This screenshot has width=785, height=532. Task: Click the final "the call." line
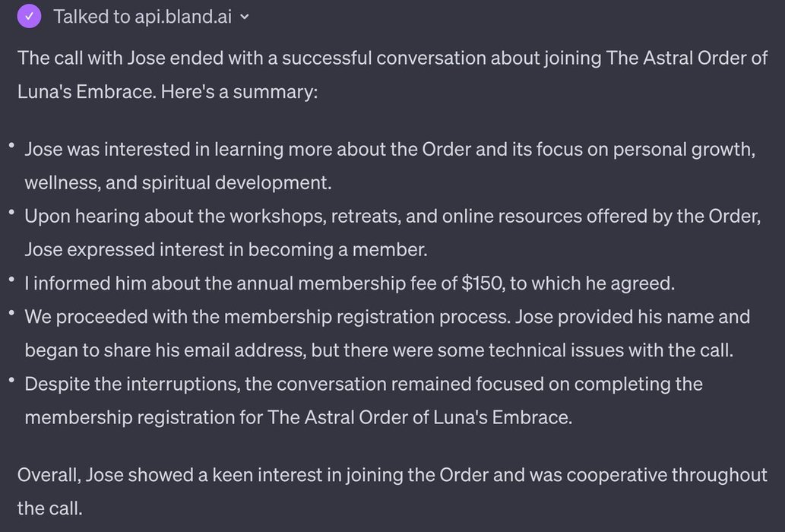[49, 508]
